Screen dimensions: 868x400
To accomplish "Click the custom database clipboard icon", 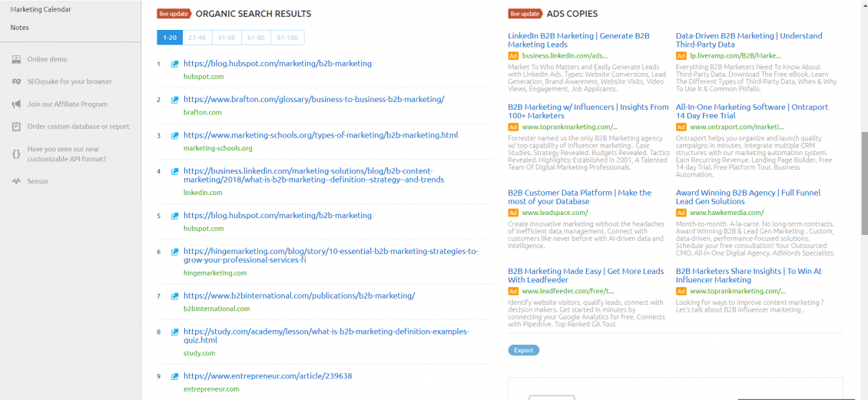I will click(16, 127).
